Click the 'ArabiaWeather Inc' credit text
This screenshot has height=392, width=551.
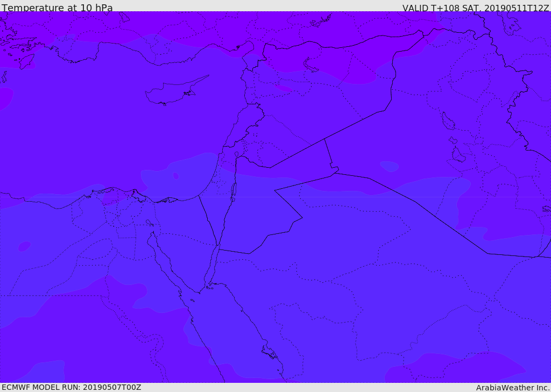pyautogui.click(x=512, y=388)
